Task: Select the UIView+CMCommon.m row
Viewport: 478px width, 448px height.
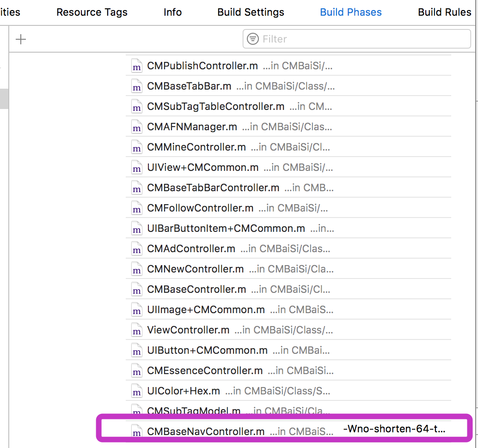Action: click(288, 167)
